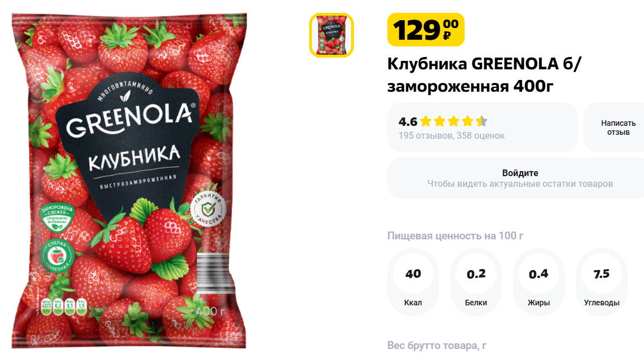Click the 40 Ккал nutrition circle
Screen dimensions: 644x354
point(413,282)
